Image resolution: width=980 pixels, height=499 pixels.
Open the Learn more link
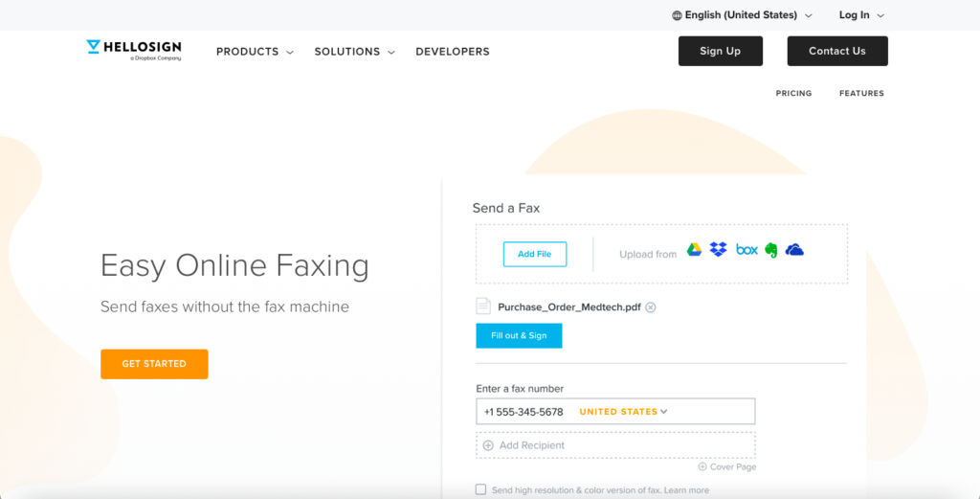pyautogui.click(x=686, y=490)
